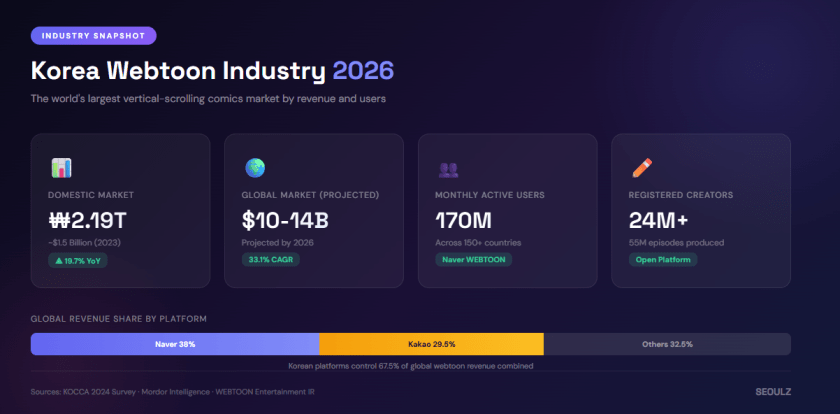Click the 33.1% CAGR badge
The image size is (840, 414).
point(270,260)
